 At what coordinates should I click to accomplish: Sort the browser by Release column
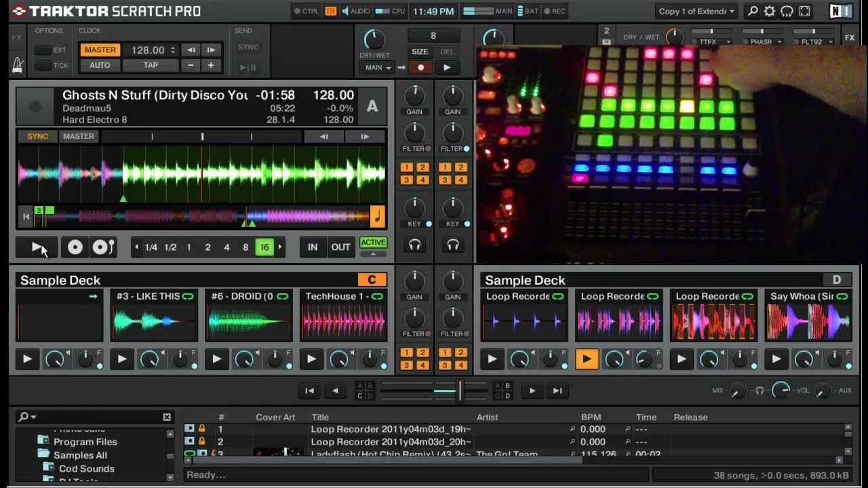pos(690,418)
